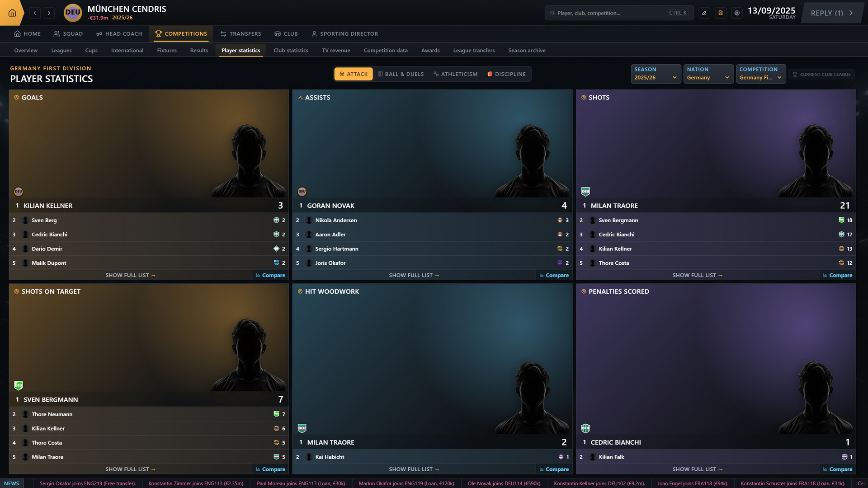Open the edit pencil icon

[704, 13]
